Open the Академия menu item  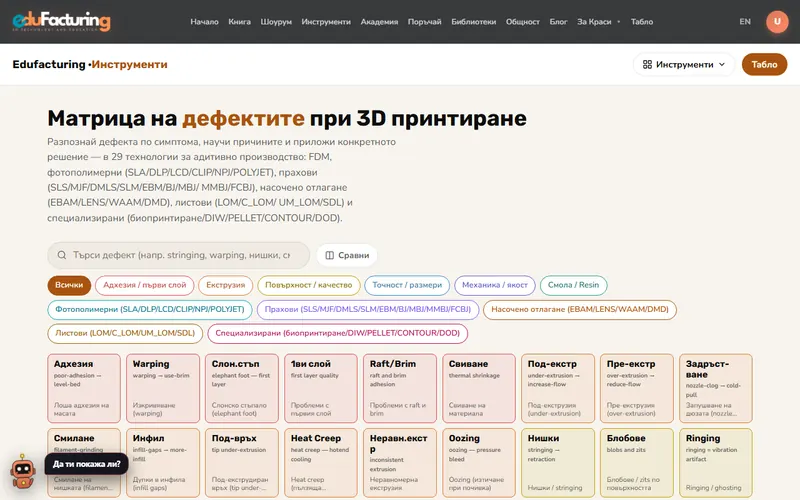379,22
